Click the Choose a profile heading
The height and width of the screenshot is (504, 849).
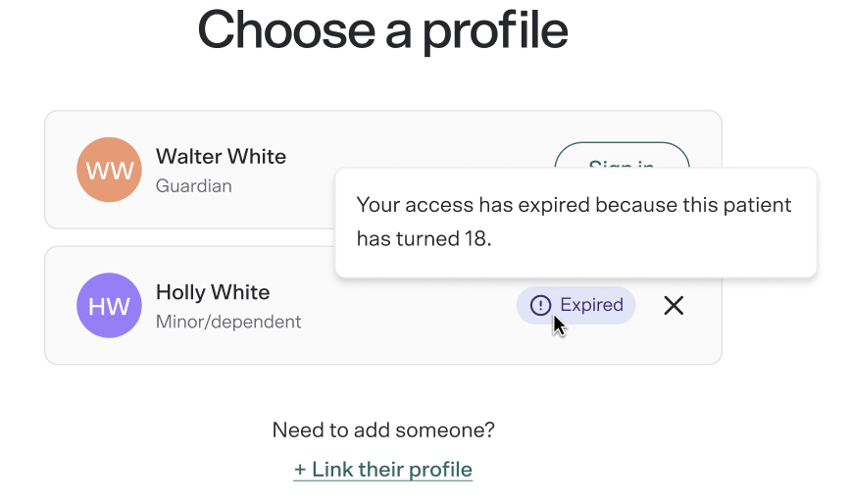pyautogui.click(x=382, y=31)
